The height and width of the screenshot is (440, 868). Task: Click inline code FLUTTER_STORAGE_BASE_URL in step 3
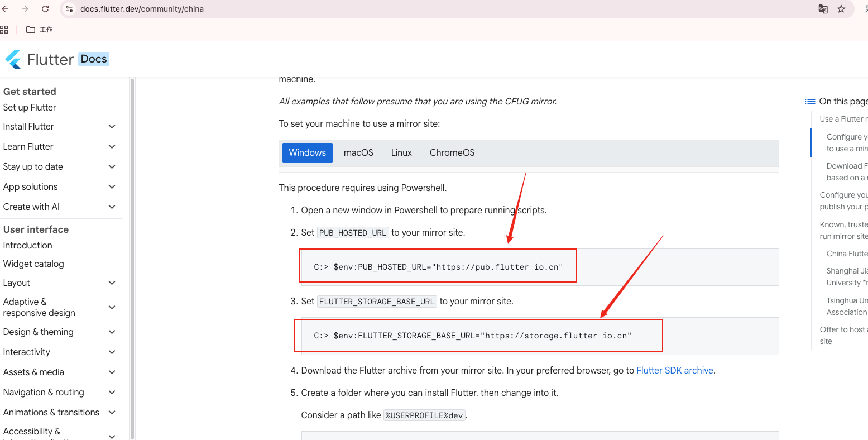point(377,302)
